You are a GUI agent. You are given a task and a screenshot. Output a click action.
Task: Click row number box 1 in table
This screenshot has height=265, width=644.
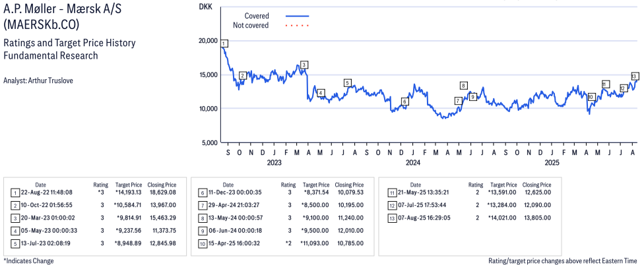coord(15,192)
